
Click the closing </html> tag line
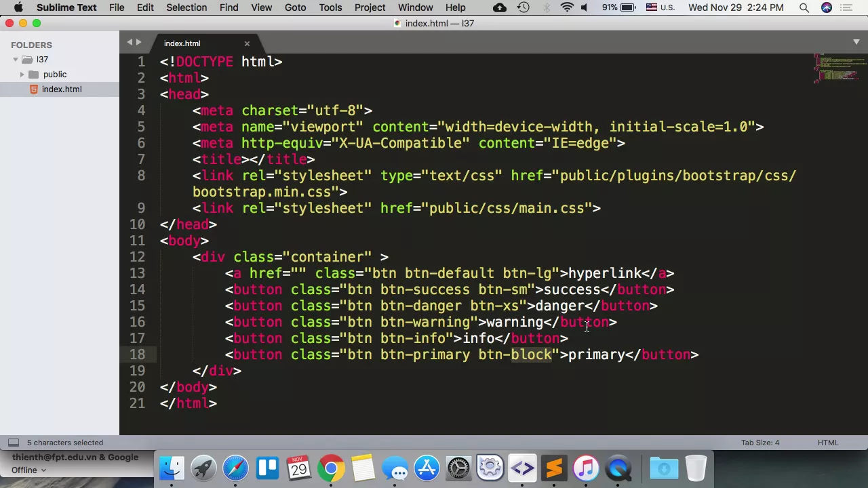pos(189,403)
